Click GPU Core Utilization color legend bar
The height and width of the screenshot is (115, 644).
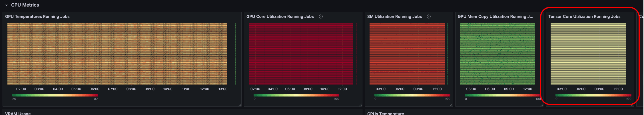pyautogui.click(x=296, y=95)
